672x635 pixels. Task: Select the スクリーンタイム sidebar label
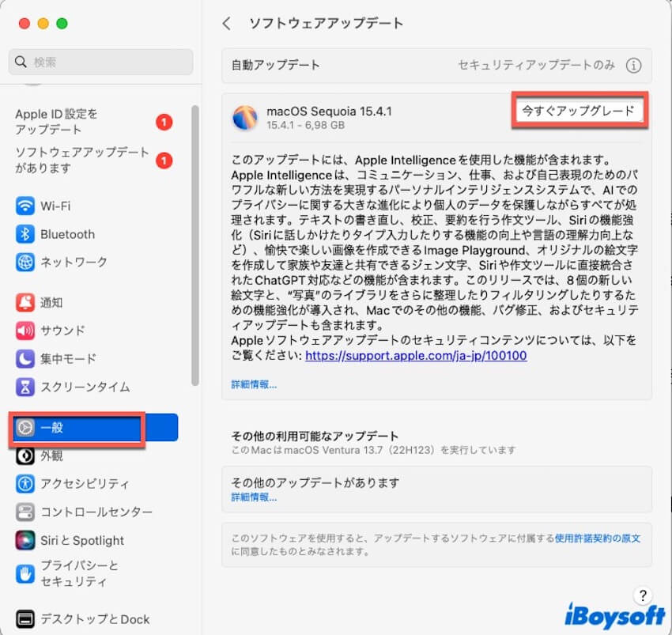click(x=85, y=387)
